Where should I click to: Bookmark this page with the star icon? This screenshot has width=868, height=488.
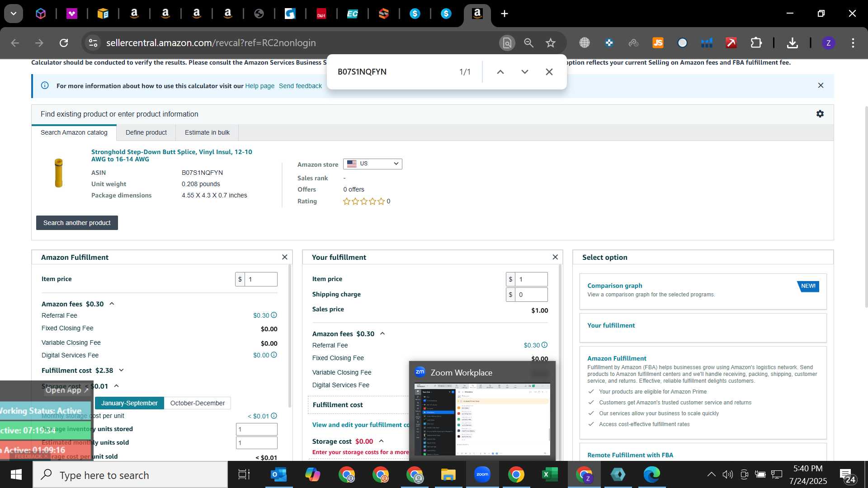point(550,43)
